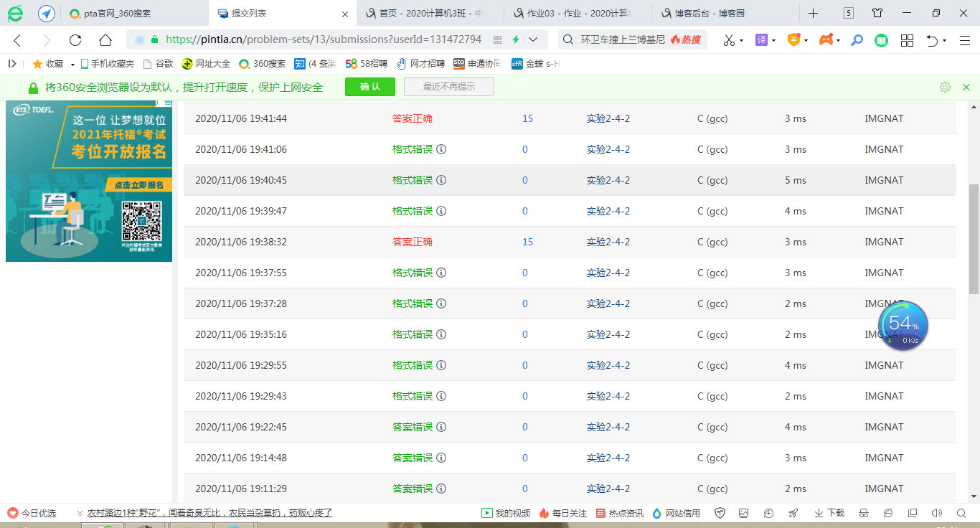The image size is (980, 528).
Task: Click the green lightning speed mode icon
Action: pos(515,40)
